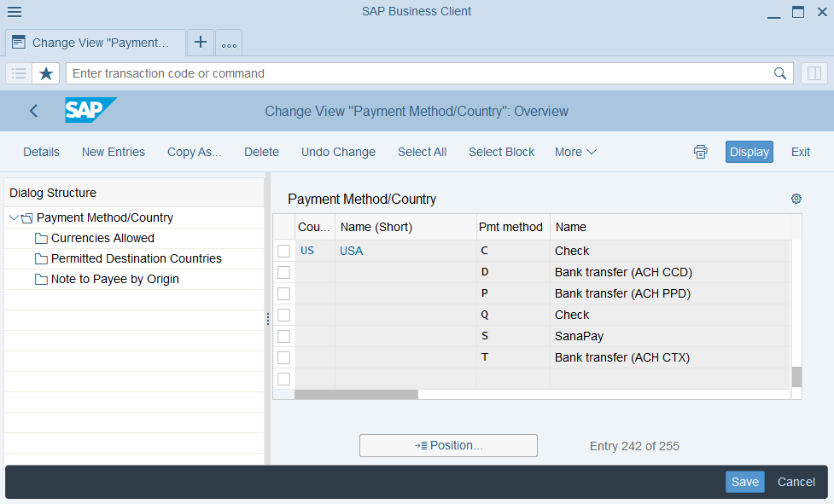The width and height of the screenshot is (834, 504).
Task: Click the Bank transfer (ACH CTX) cell
Action: 670,357
